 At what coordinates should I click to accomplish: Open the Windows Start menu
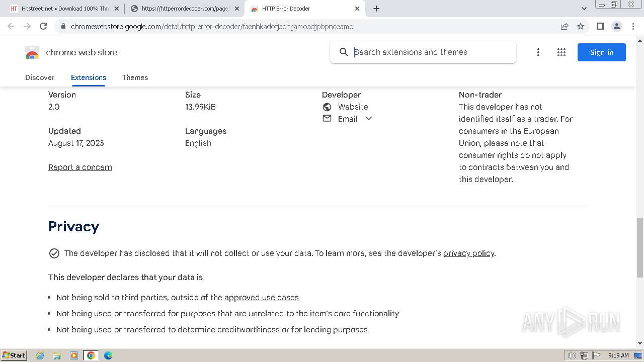14,355
